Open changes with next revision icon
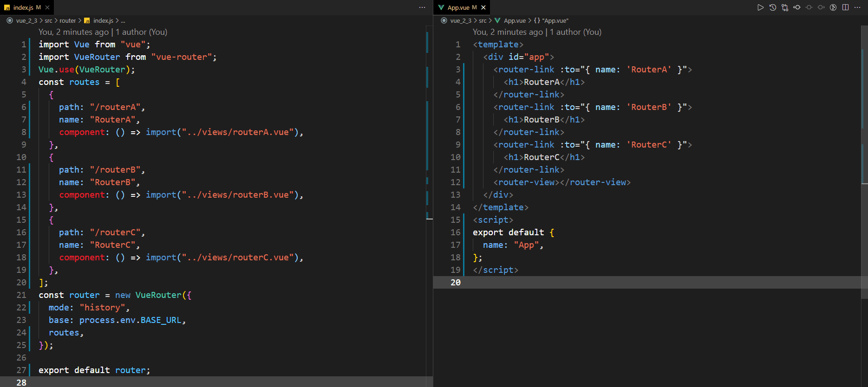This screenshot has height=387, width=868. [821, 7]
